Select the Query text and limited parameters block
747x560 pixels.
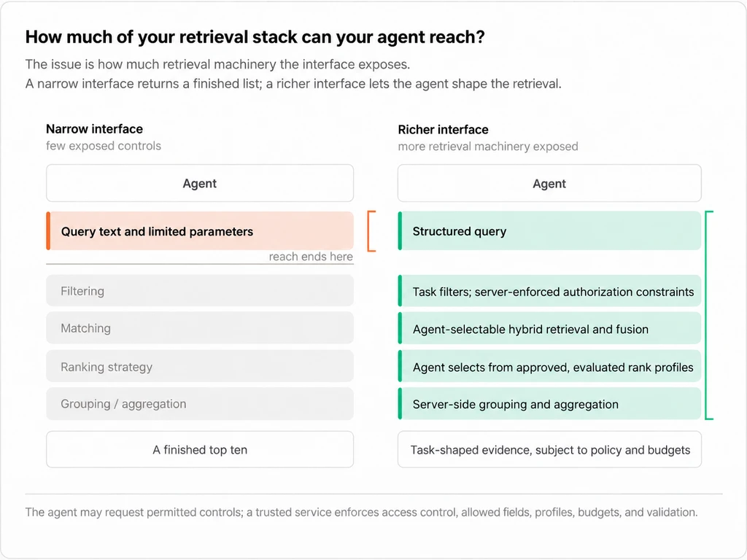click(200, 231)
